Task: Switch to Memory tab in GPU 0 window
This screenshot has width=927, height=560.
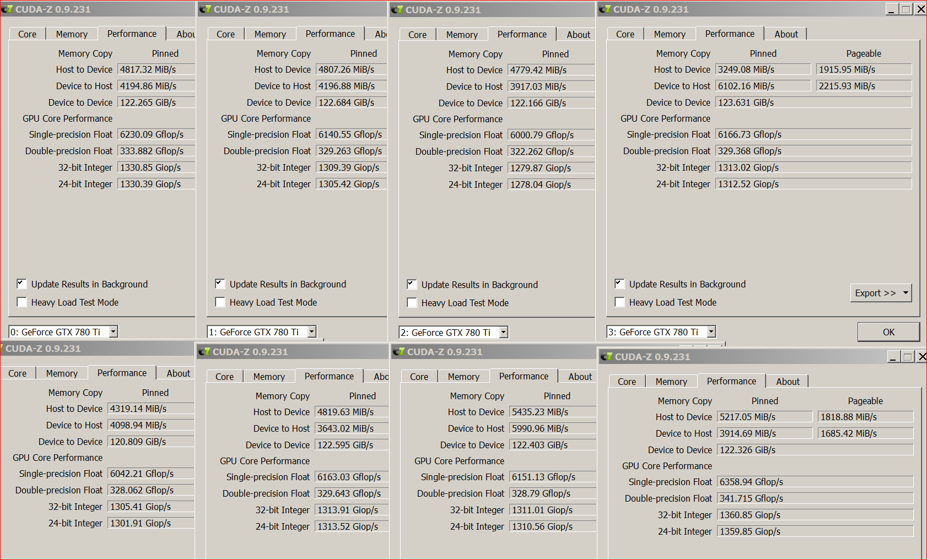Action: (x=72, y=34)
